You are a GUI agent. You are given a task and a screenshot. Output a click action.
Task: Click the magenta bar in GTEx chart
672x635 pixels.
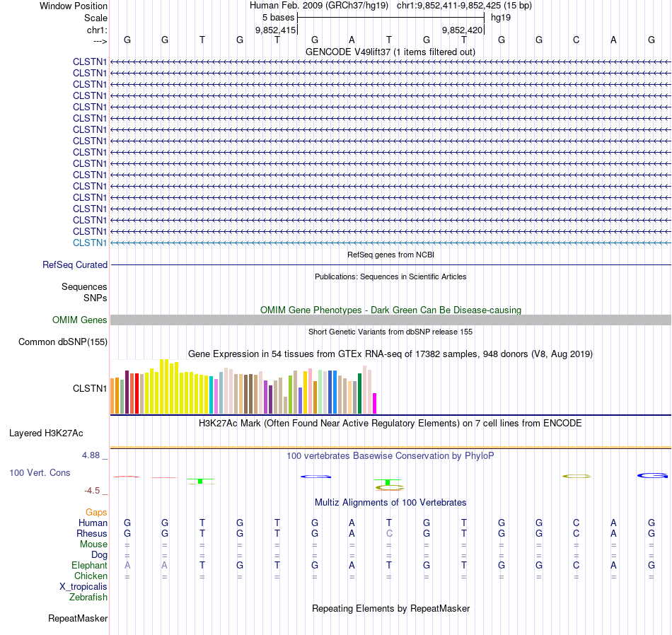[x=375, y=403]
